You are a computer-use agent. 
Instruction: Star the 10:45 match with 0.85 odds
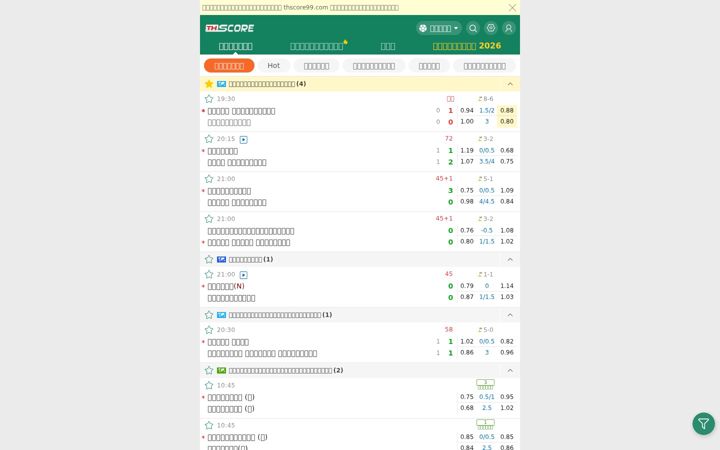pos(209,425)
